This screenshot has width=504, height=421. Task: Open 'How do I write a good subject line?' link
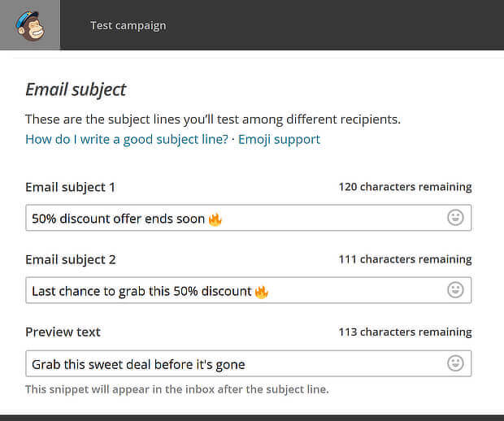(x=127, y=139)
